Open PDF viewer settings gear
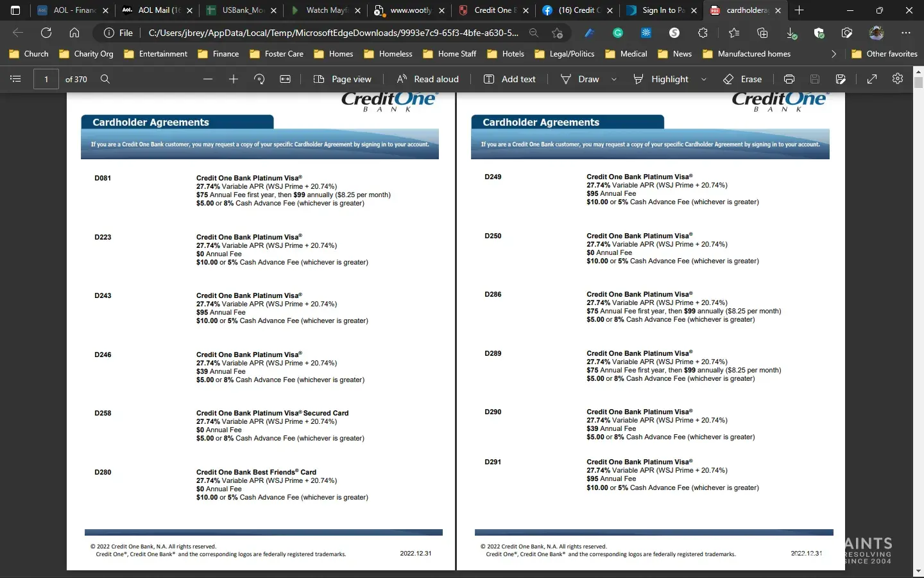 point(898,78)
